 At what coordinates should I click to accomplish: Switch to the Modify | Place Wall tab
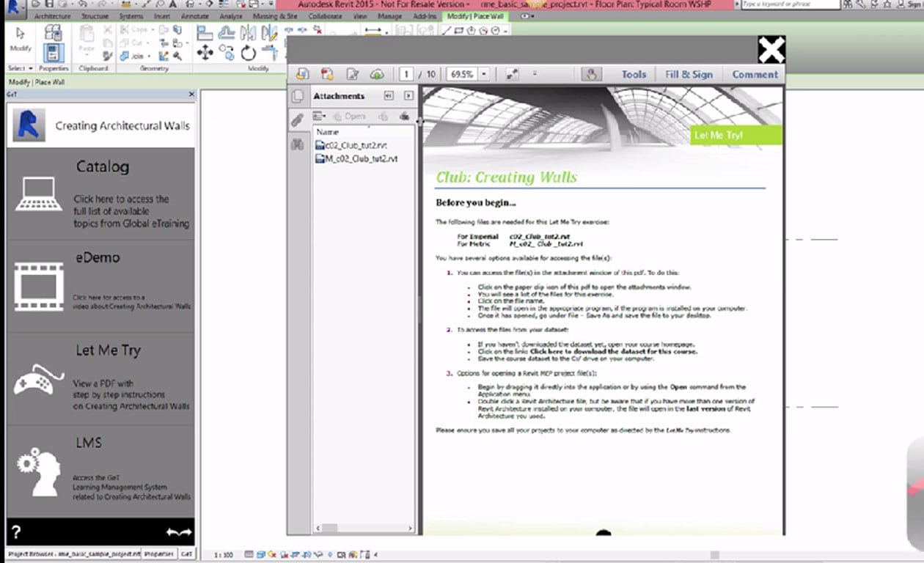[475, 15]
